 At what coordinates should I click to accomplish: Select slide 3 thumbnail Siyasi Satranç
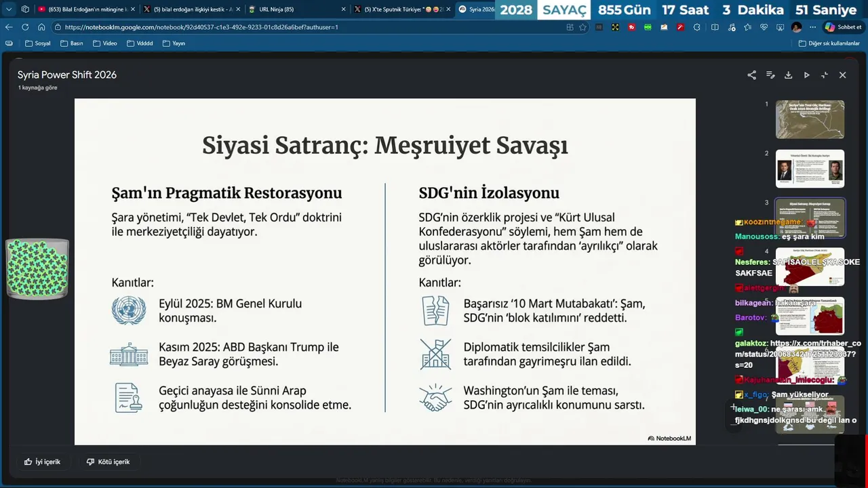point(810,218)
